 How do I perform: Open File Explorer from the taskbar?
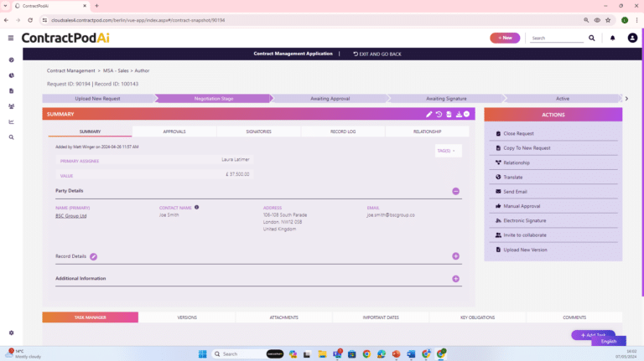(x=322, y=354)
